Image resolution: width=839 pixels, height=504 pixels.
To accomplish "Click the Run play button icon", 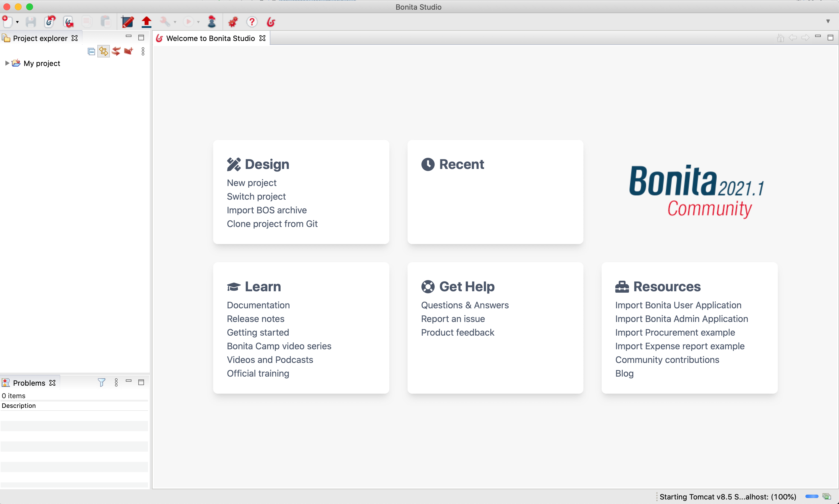I will [188, 22].
